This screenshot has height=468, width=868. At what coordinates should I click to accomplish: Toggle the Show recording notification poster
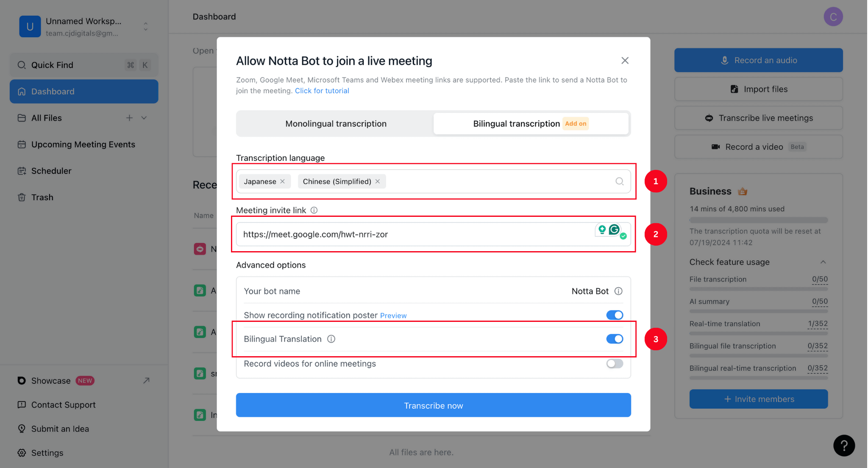pos(614,314)
